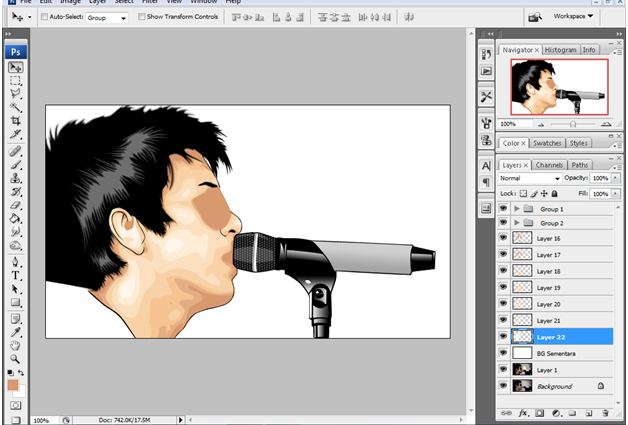Screen dimensions: 628x425
Task: Select the Slice tool
Action: coord(16,133)
